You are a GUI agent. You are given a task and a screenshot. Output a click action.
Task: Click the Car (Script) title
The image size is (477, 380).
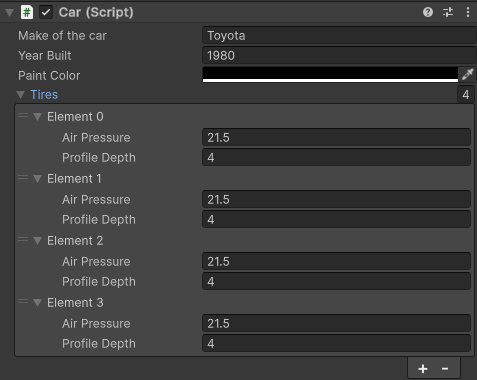(x=96, y=13)
